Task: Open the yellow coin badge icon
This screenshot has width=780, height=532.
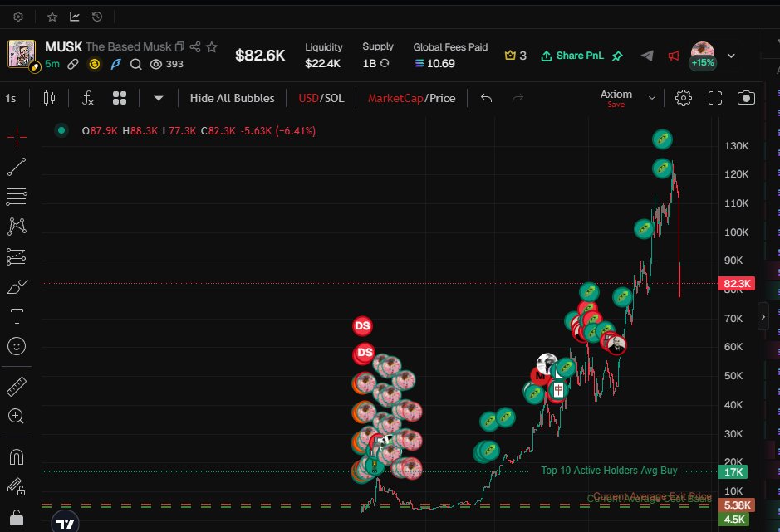Action: [x=95, y=64]
